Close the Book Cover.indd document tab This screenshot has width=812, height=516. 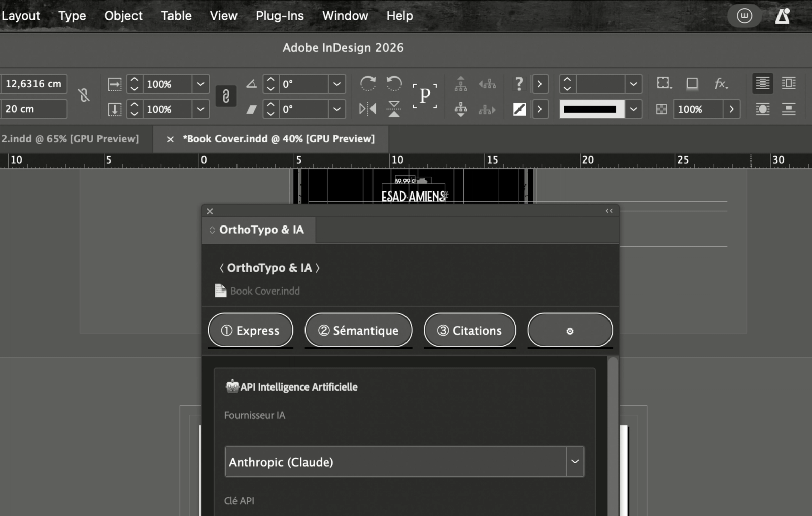point(171,139)
